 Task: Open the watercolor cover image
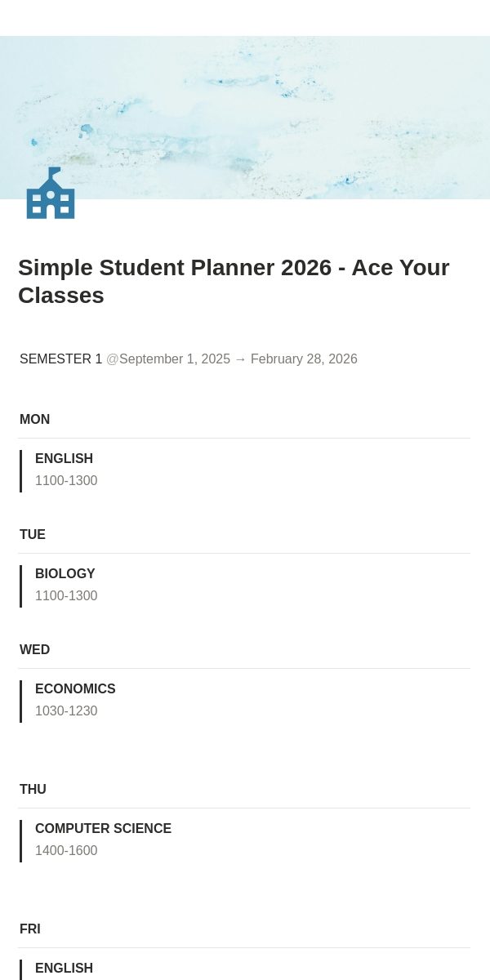245,118
